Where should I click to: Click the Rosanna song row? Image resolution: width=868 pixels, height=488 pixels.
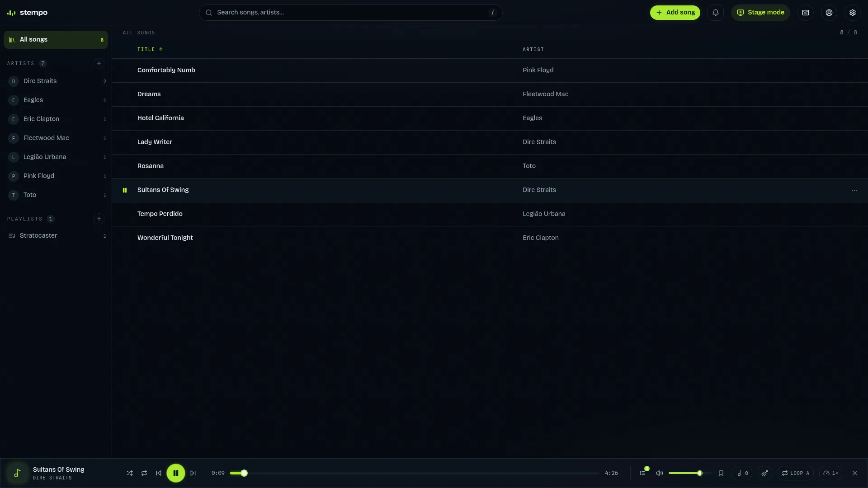490,166
